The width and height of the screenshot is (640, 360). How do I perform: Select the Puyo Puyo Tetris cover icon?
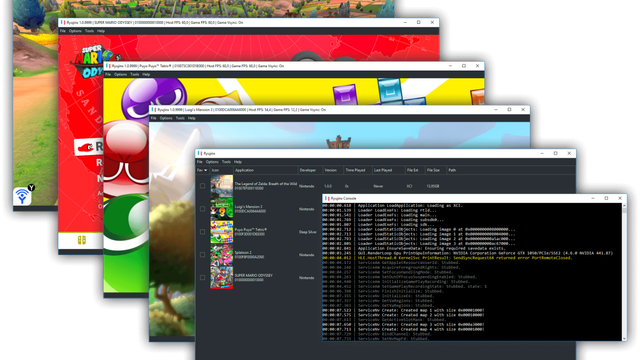click(222, 232)
